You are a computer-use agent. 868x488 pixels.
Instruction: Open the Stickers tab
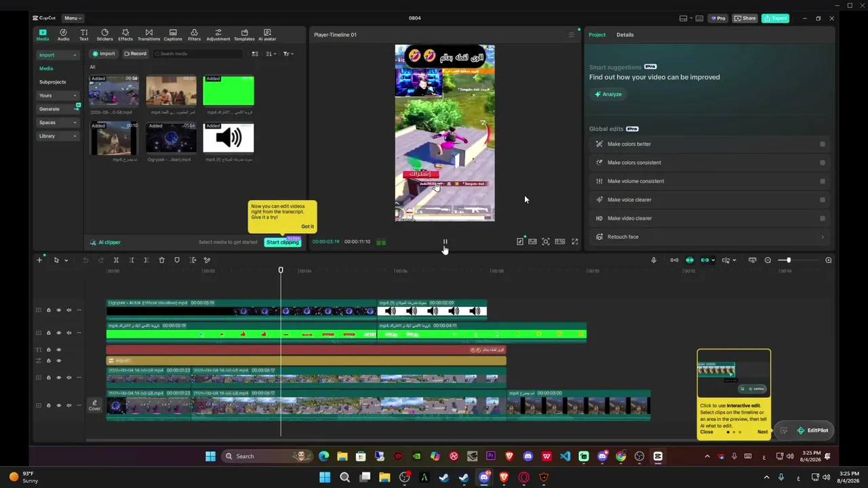tap(104, 35)
